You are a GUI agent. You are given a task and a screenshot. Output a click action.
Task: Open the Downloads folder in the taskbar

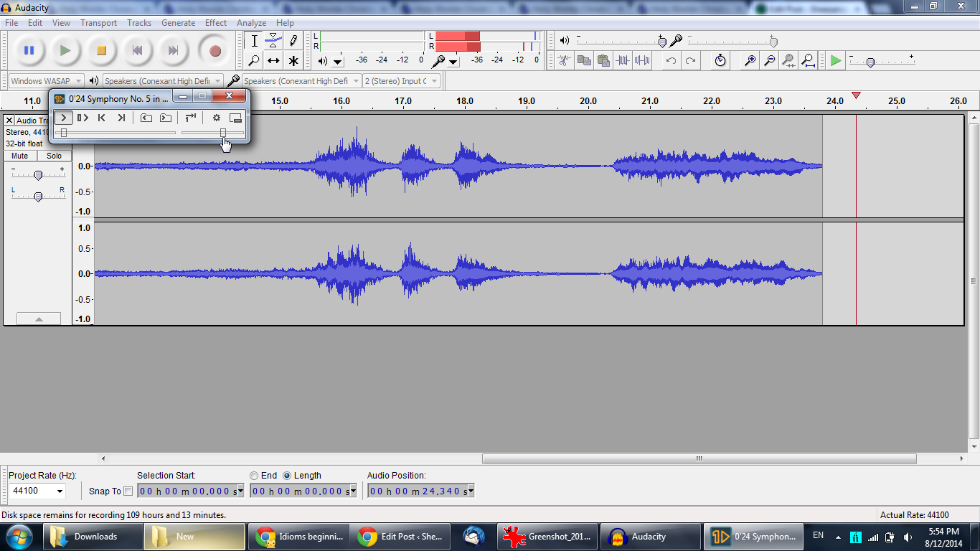[x=94, y=536]
